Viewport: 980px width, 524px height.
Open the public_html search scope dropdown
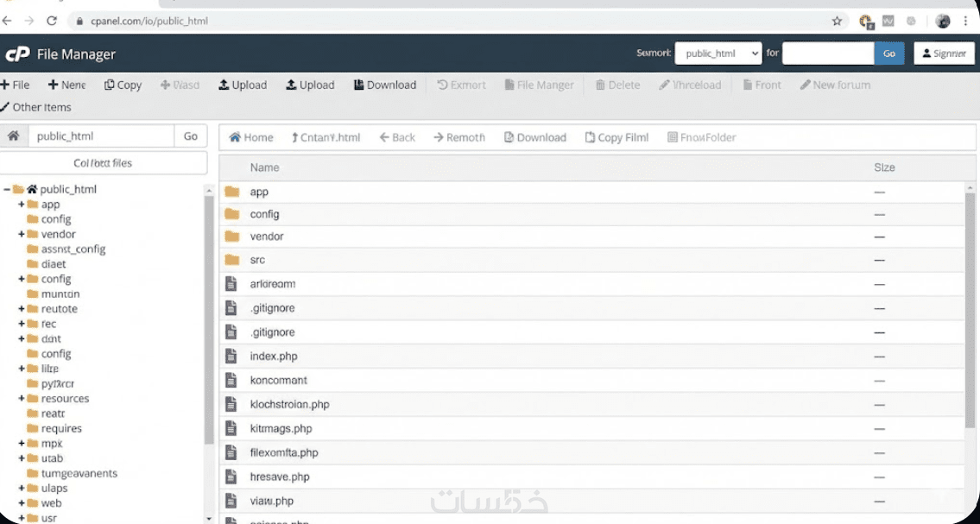718,54
